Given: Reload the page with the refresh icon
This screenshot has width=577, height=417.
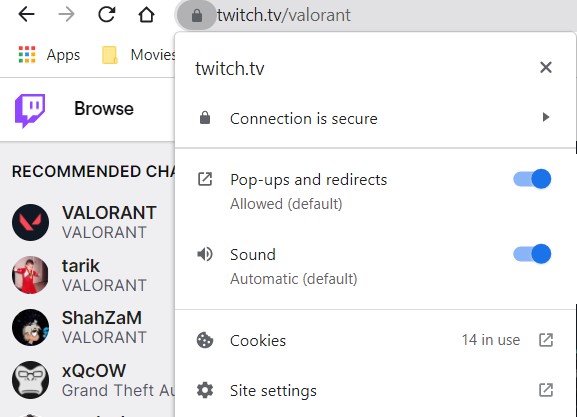Looking at the screenshot, I should (x=107, y=15).
